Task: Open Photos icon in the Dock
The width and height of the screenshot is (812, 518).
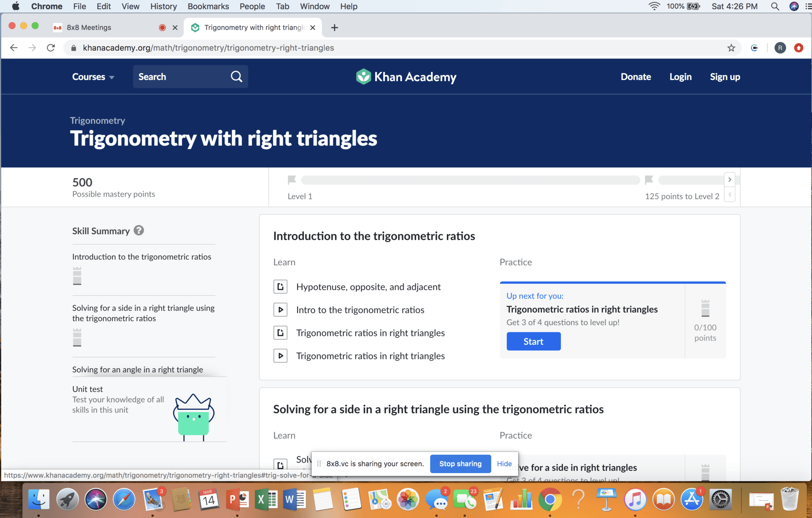Action: tap(408, 499)
